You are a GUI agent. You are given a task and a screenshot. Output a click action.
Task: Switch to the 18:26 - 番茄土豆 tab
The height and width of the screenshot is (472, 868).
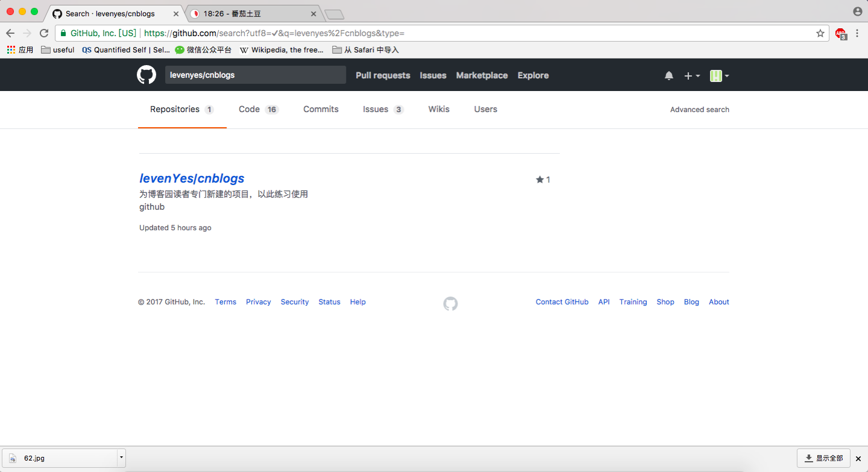coord(253,13)
